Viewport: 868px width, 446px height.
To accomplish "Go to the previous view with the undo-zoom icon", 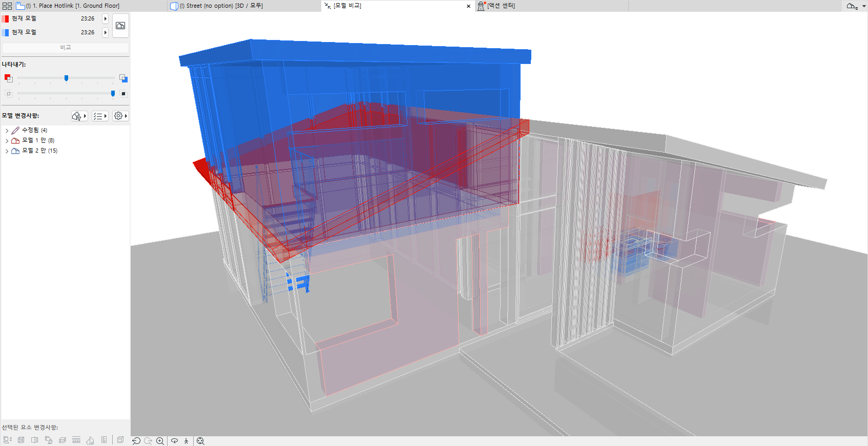I will tap(136, 441).
